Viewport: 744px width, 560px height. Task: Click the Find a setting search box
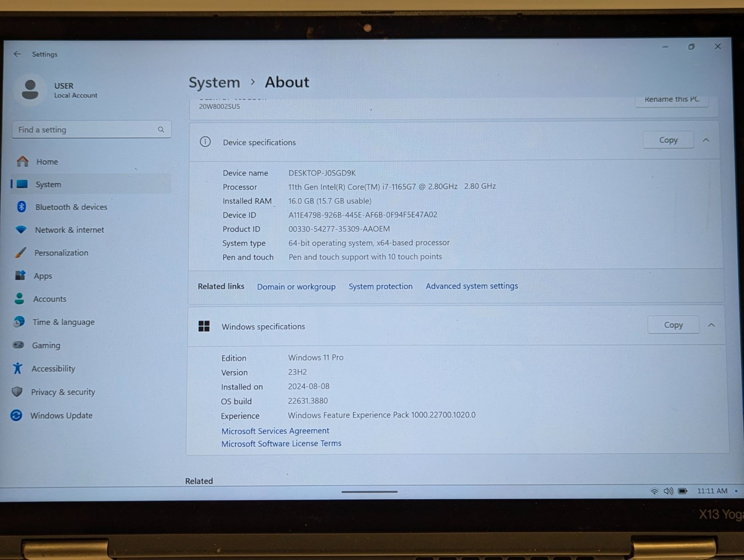pos(85,130)
